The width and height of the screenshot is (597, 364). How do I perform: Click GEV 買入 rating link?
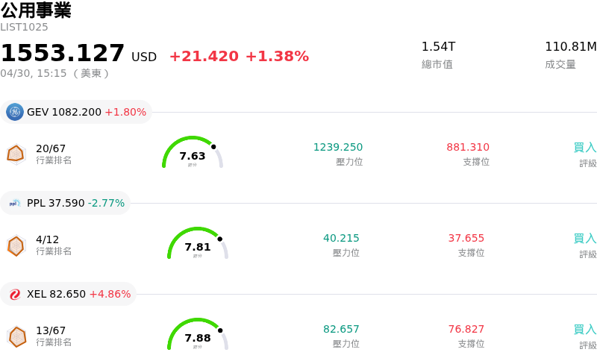[584, 148]
